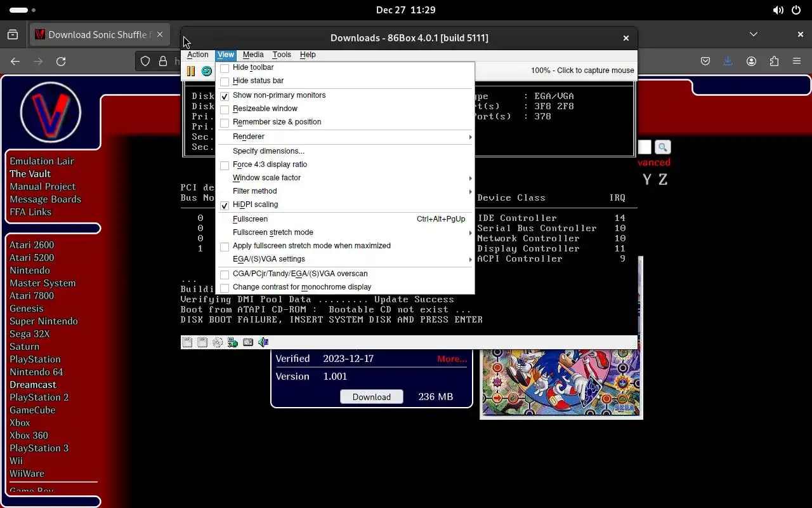
Task: Open Firefox View icon left of tabs
Action: pyautogui.click(x=13, y=34)
